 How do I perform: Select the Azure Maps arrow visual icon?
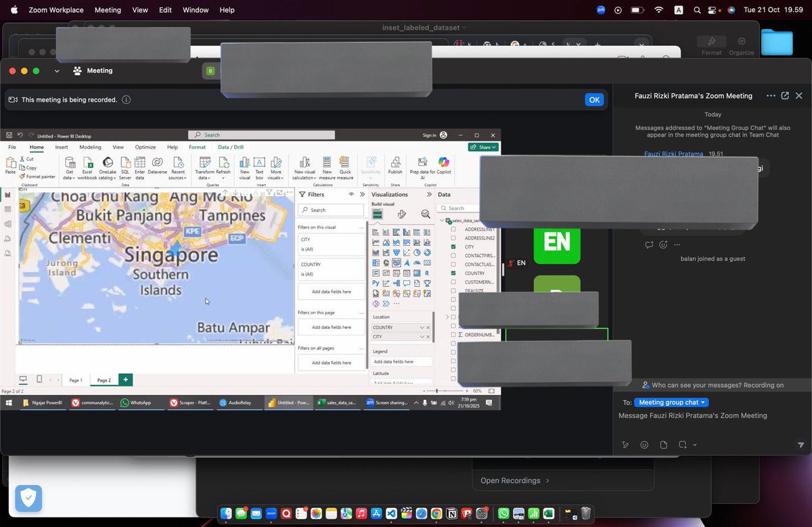point(407,262)
